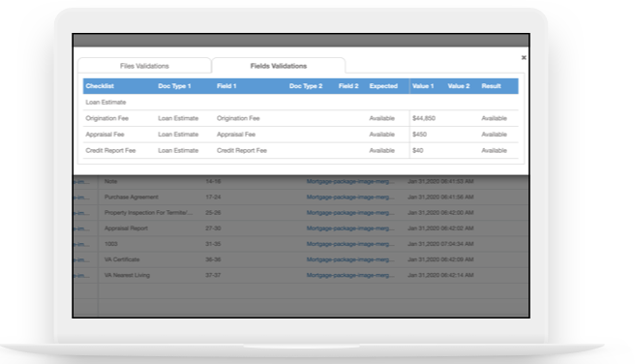Switch to the Files Validations tab

(144, 66)
